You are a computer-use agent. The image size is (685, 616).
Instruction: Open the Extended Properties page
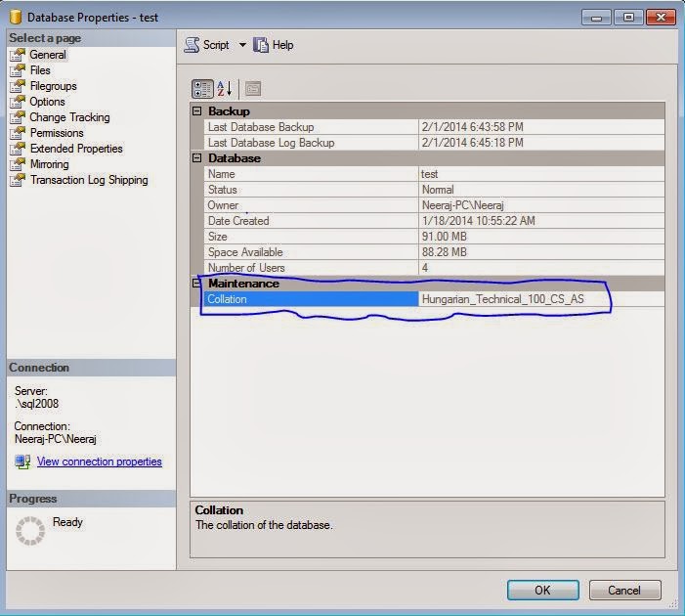tap(76, 149)
